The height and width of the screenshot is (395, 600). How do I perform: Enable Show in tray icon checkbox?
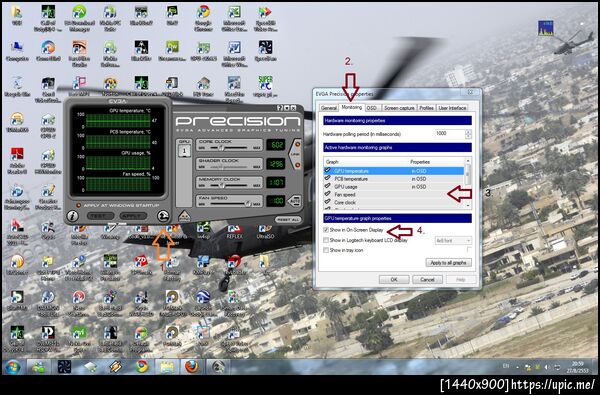(x=326, y=250)
